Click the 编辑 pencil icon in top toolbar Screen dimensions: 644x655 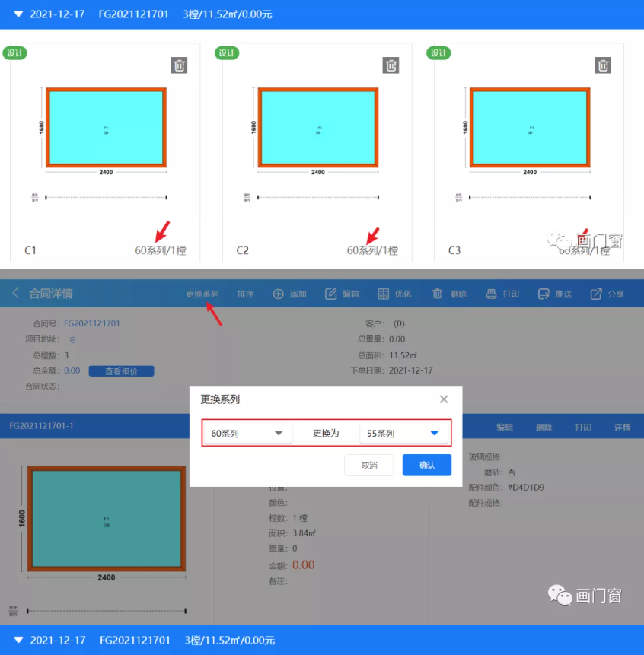coord(331,294)
